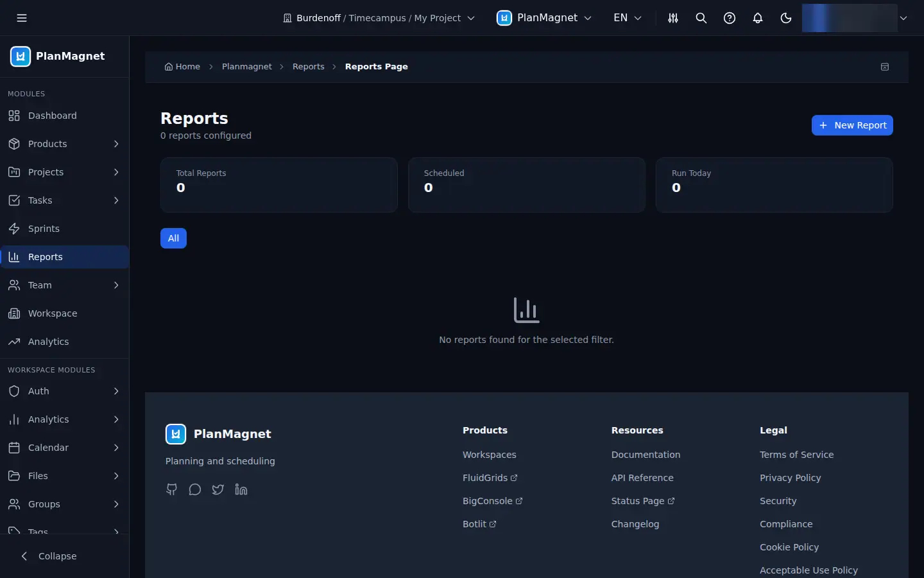This screenshot has height=578, width=924.
Task: Open the settings sliders icon in top bar
Action: 673,18
